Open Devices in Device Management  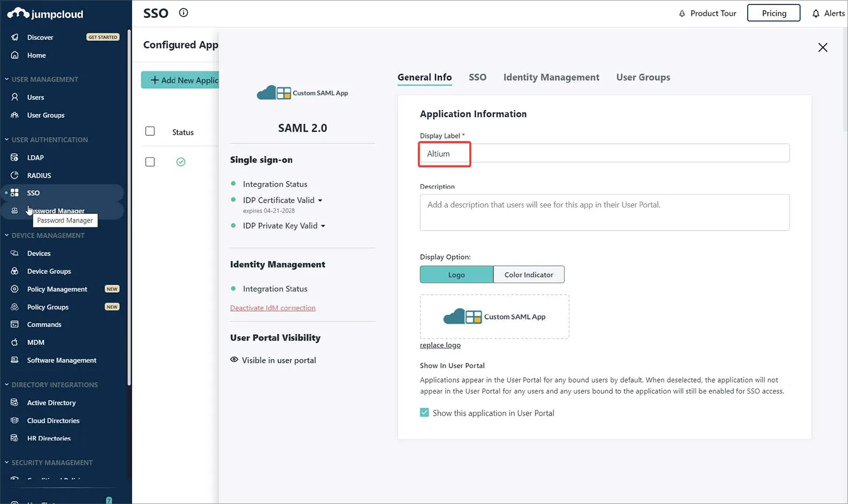(39, 253)
